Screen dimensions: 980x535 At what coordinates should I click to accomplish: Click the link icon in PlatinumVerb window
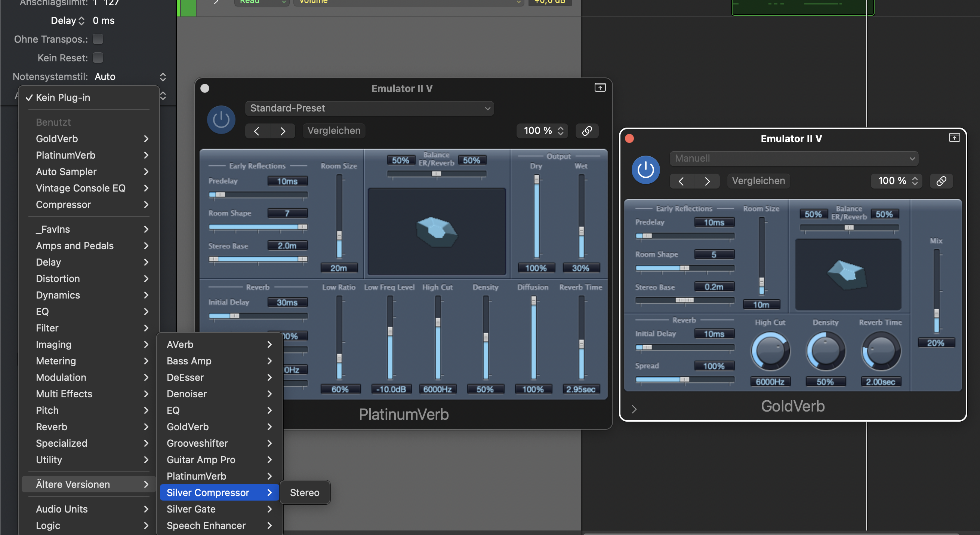587,131
